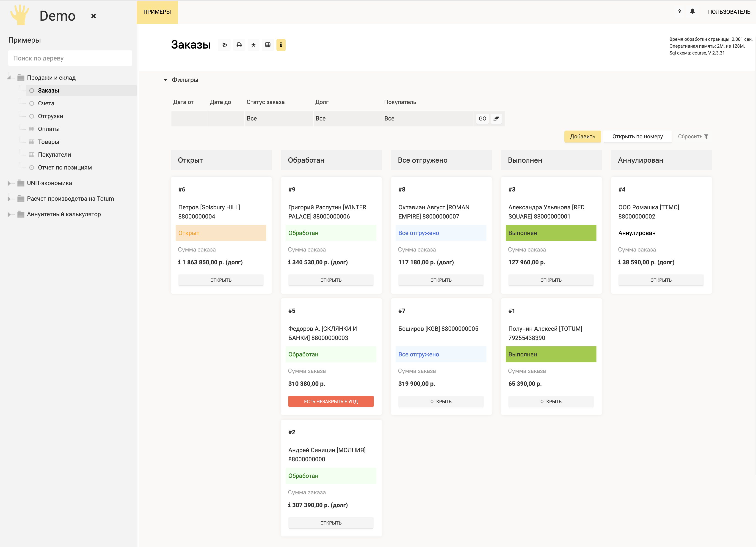Image resolution: width=756 pixels, height=547 pixels.
Task: Add page to favorites with star icon
Action: point(253,45)
